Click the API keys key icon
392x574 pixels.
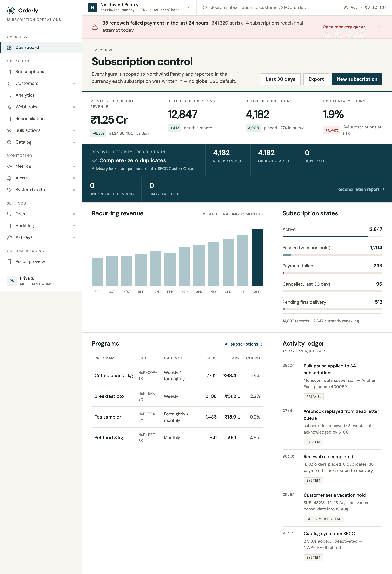tap(9, 237)
